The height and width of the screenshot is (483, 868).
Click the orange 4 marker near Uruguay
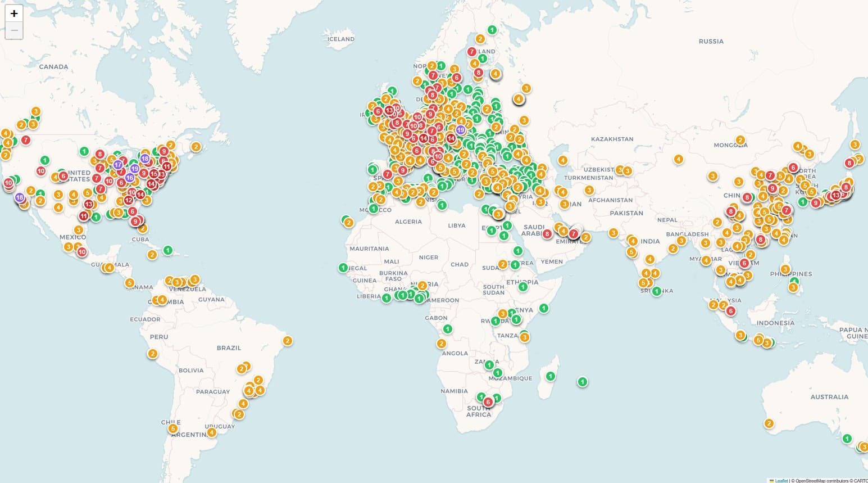[x=212, y=432]
